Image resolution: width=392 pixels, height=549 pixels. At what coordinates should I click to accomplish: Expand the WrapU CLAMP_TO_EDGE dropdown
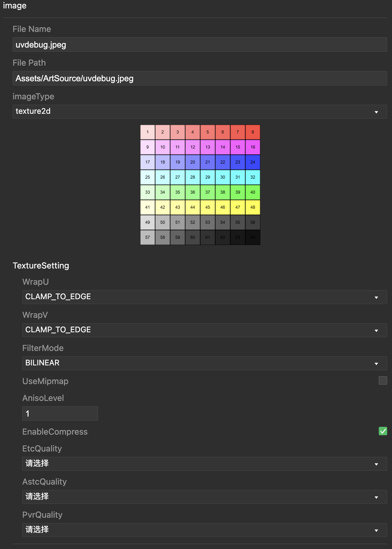(x=204, y=297)
